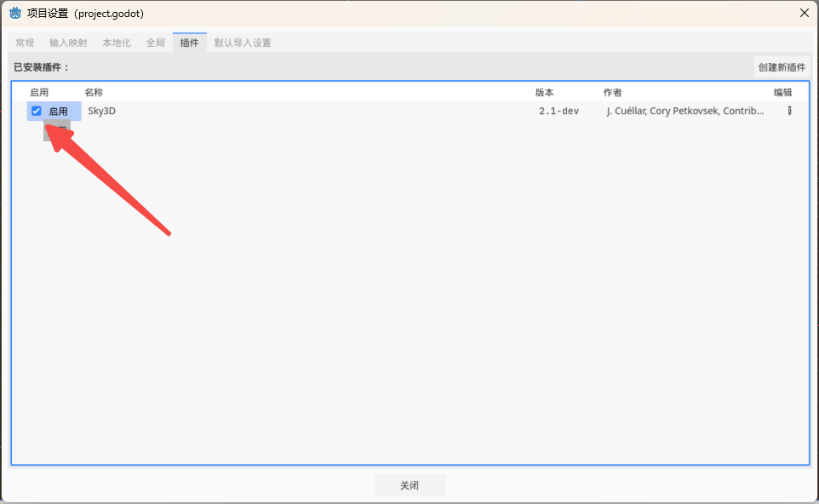
Task: Go to the 本地化 tab
Action: pos(117,43)
